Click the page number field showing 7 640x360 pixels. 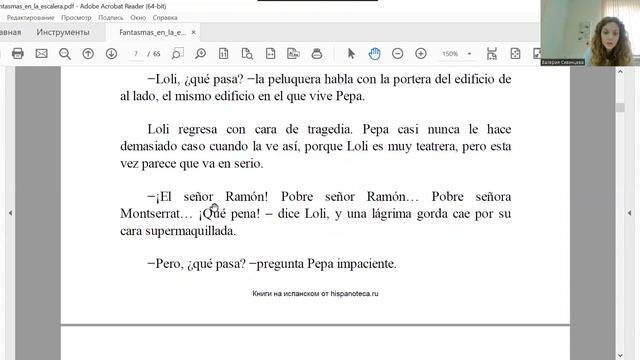pos(136,53)
